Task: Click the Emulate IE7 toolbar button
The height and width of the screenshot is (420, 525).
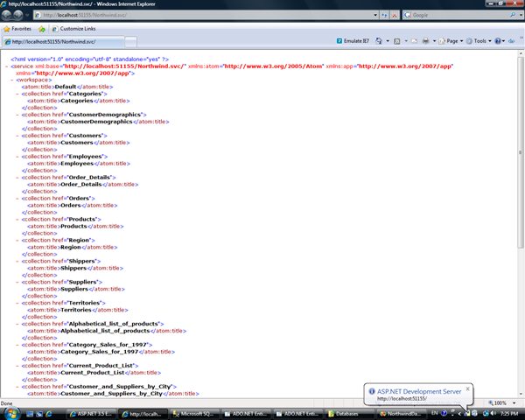Action: [x=353, y=41]
